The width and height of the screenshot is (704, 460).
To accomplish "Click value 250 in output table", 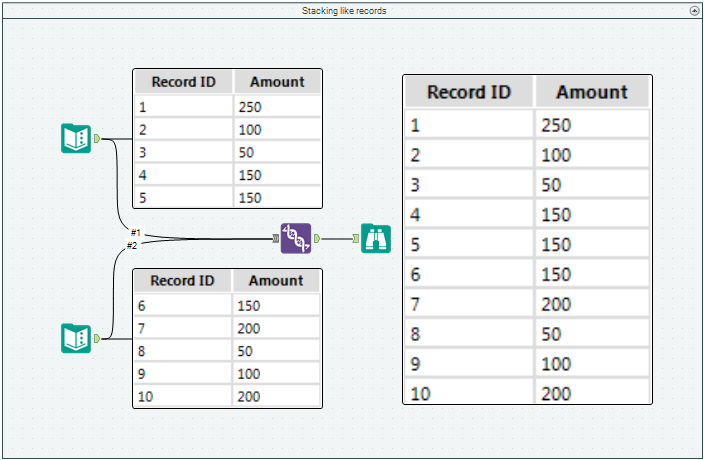I will (556, 125).
